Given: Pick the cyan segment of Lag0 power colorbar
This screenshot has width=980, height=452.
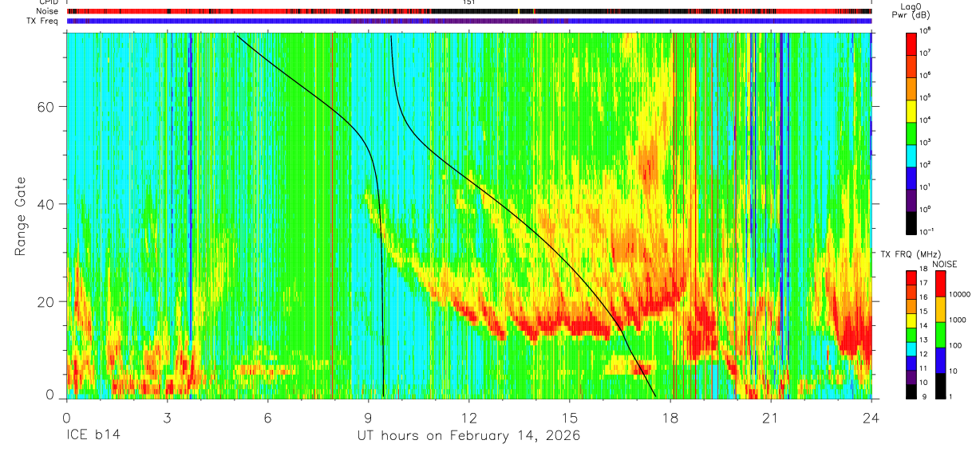Looking at the screenshot, I should pyautogui.click(x=911, y=156).
